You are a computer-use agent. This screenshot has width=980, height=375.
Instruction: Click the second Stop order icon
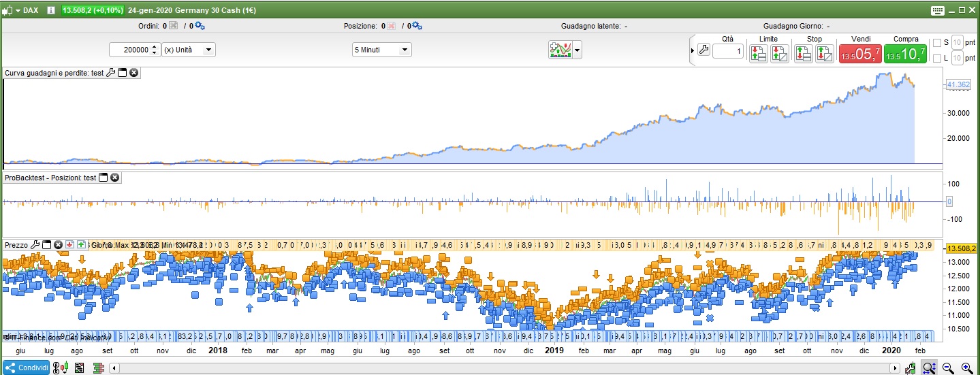(825, 54)
